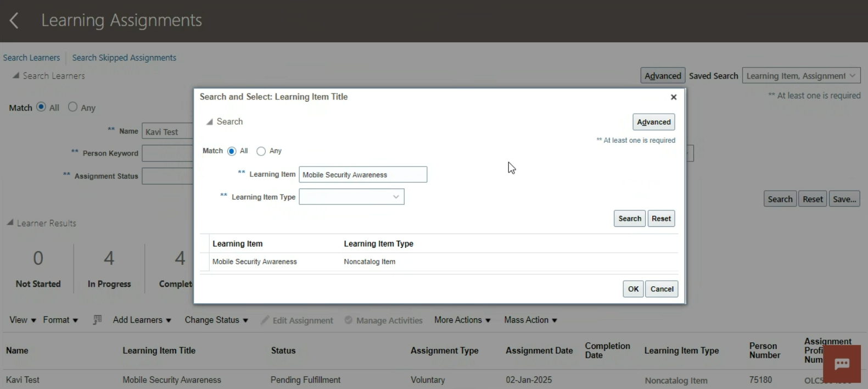Viewport: 868px width, 389px height.
Task: Open the More Actions menu
Action: point(462,320)
